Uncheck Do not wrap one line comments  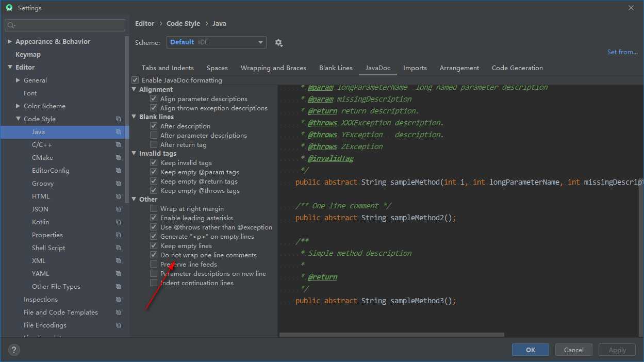pyautogui.click(x=154, y=255)
